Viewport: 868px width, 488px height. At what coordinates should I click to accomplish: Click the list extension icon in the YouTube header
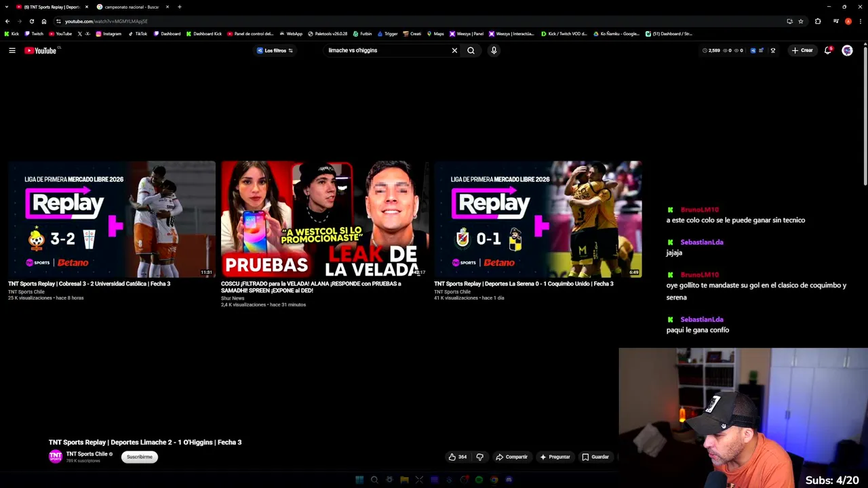point(761,50)
